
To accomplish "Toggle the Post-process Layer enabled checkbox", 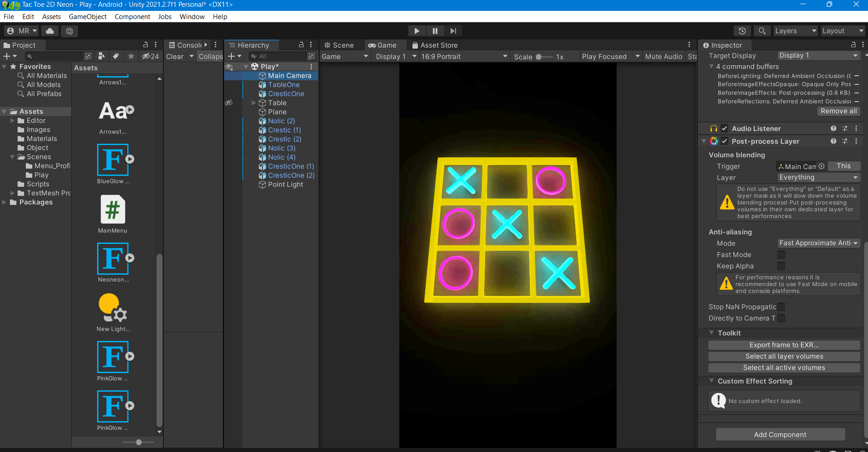I will coord(725,141).
